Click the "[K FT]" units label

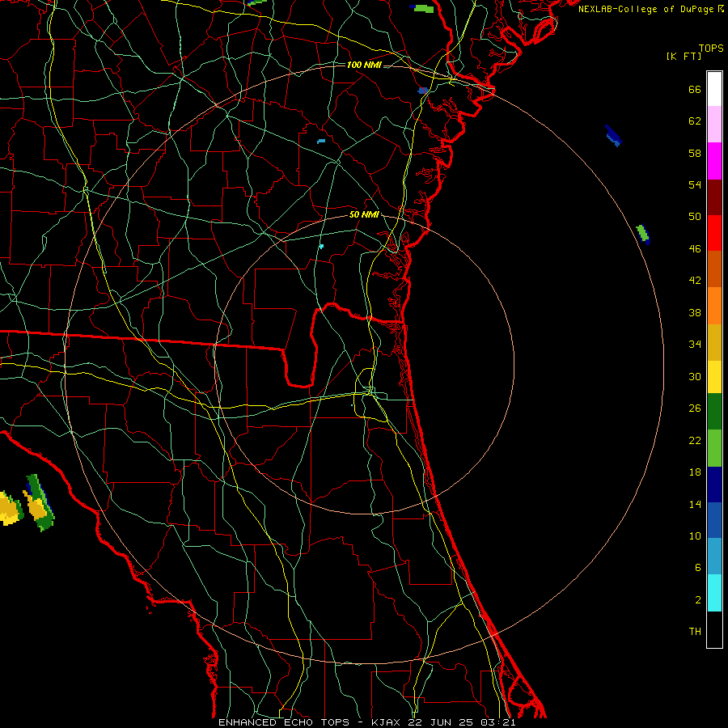click(684, 56)
